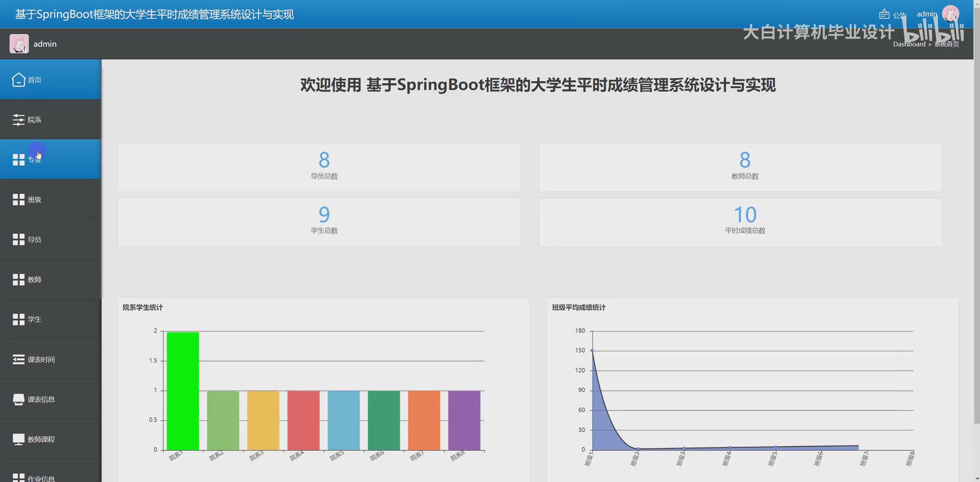The height and width of the screenshot is (482, 980).
Task: Click the 课表信息 icon in sidebar
Action: (x=18, y=399)
